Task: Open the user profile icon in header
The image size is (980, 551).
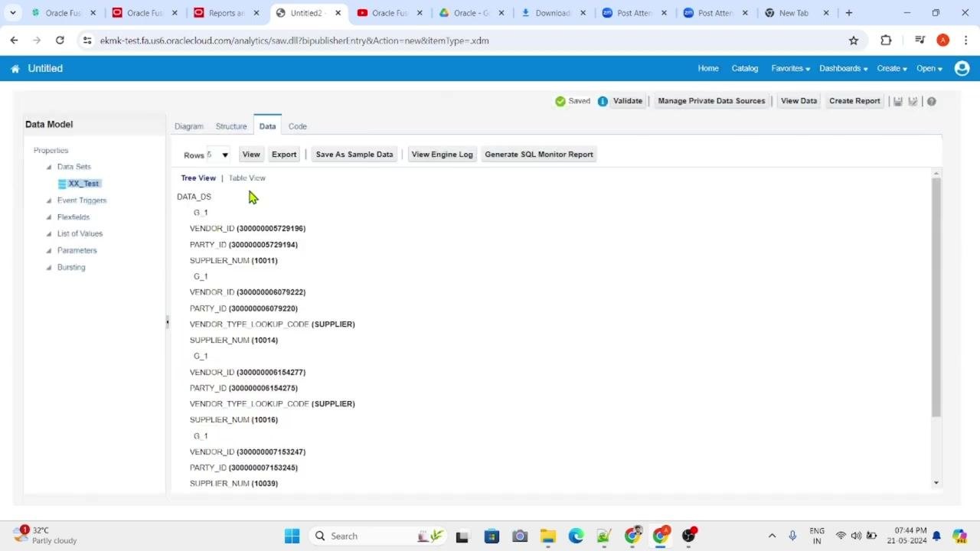Action: (962, 68)
